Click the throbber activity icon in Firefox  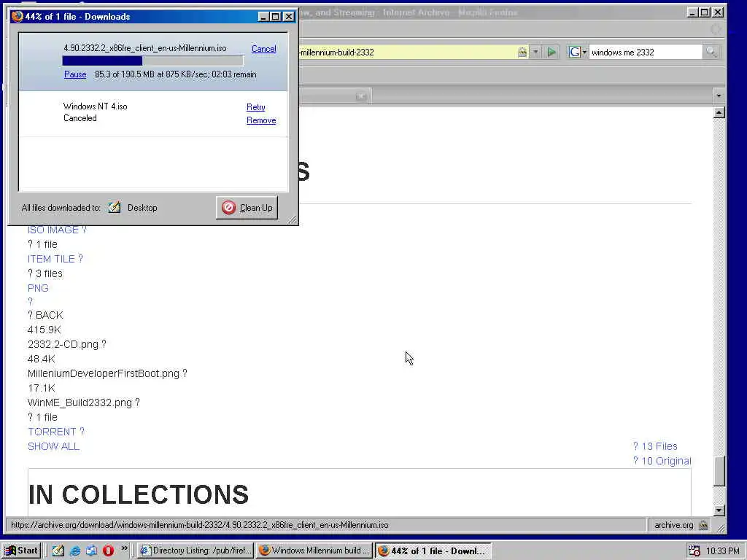(x=716, y=29)
